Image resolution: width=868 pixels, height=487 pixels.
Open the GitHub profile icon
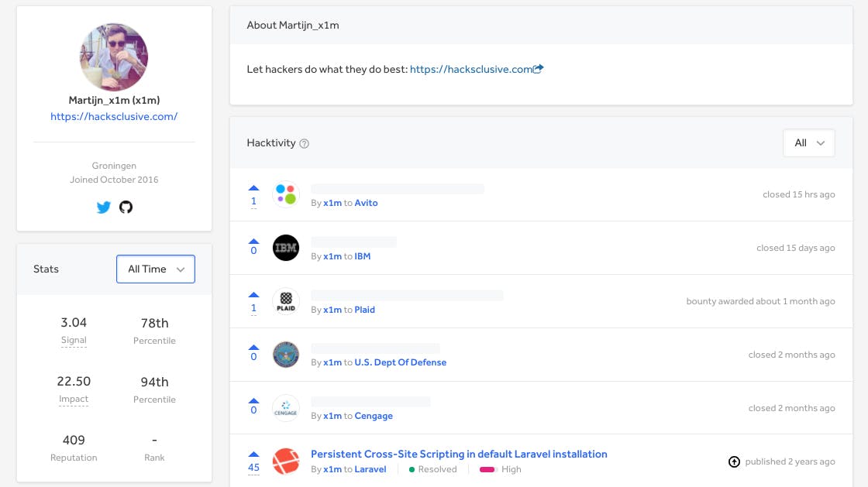pyautogui.click(x=126, y=207)
